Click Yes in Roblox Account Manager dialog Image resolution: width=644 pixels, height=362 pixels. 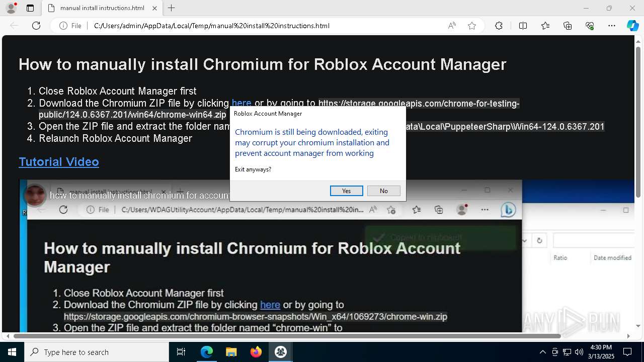346,191
